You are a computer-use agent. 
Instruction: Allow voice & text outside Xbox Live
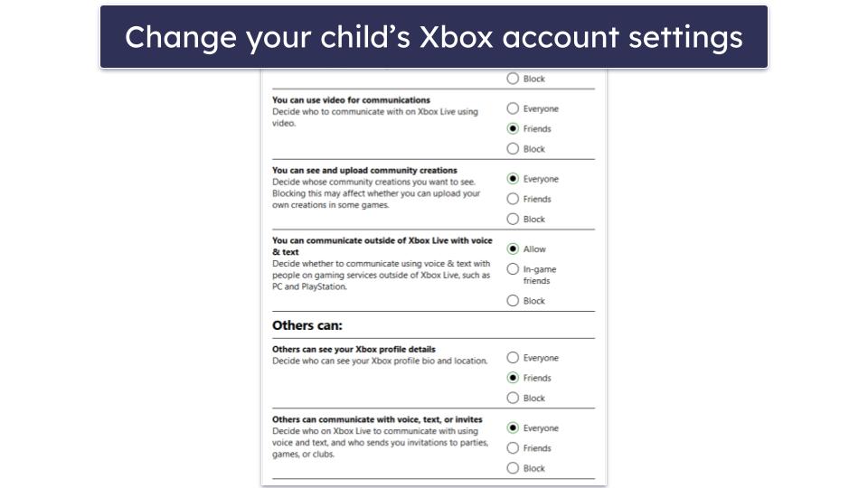(513, 249)
